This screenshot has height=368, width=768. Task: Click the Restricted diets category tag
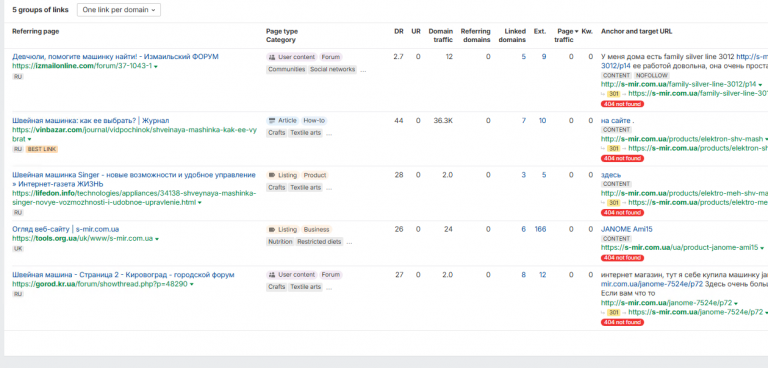(x=320, y=242)
